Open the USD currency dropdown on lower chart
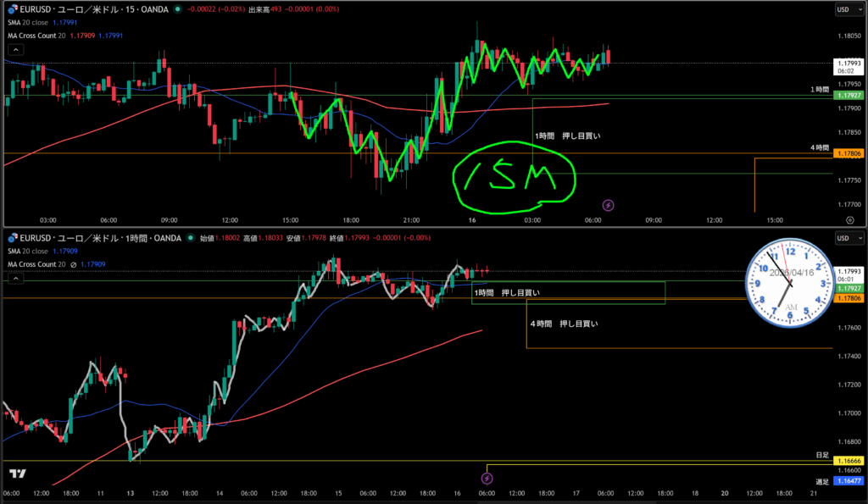Screen dimensions: 868x504 click(843, 239)
